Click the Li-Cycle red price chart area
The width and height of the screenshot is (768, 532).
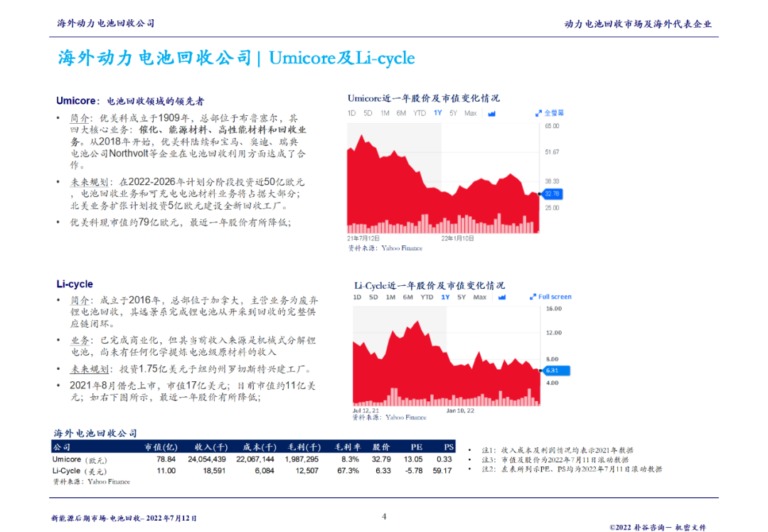(446, 363)
